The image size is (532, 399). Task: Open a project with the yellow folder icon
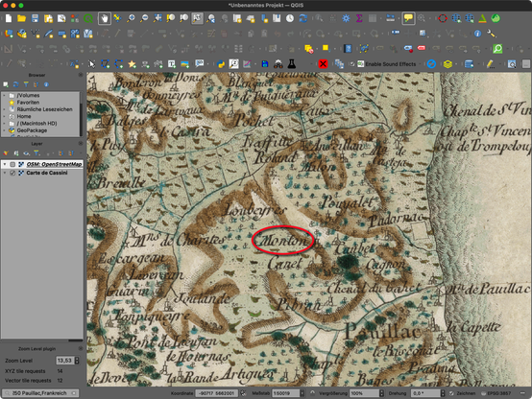[x=21, y=18]
